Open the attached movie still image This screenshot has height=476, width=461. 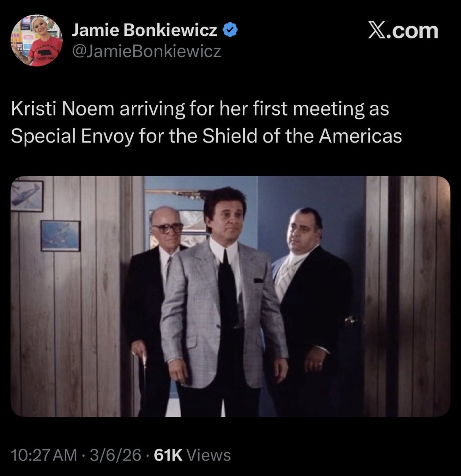click(x=230, y=296)
